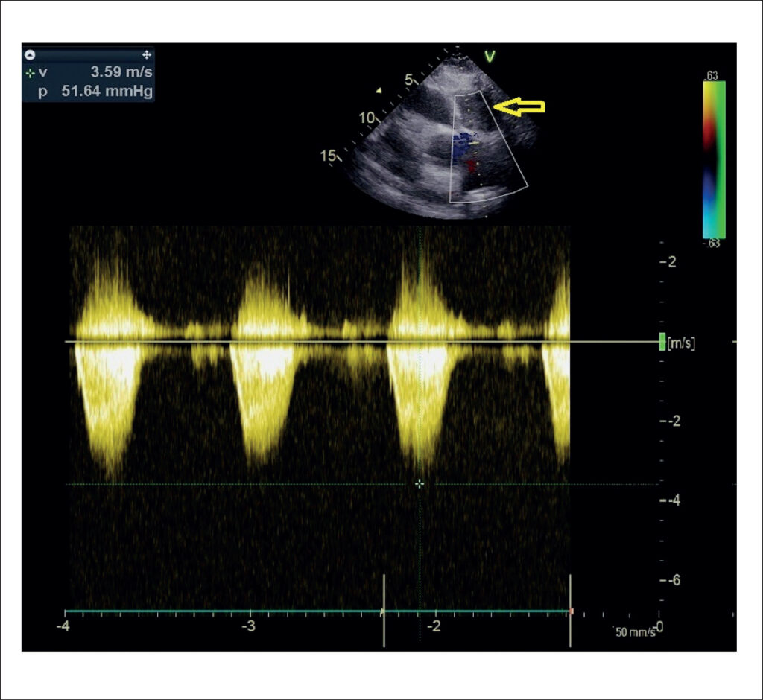Click the 10 cm depth marker on sector
The height and width of the screenshot is (700, 763).
pos(367,117)
